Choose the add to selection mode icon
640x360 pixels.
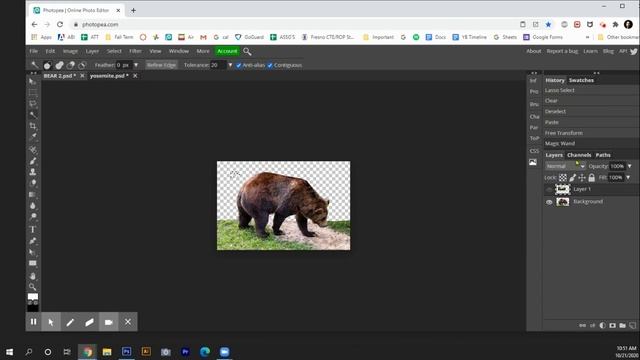60,65
